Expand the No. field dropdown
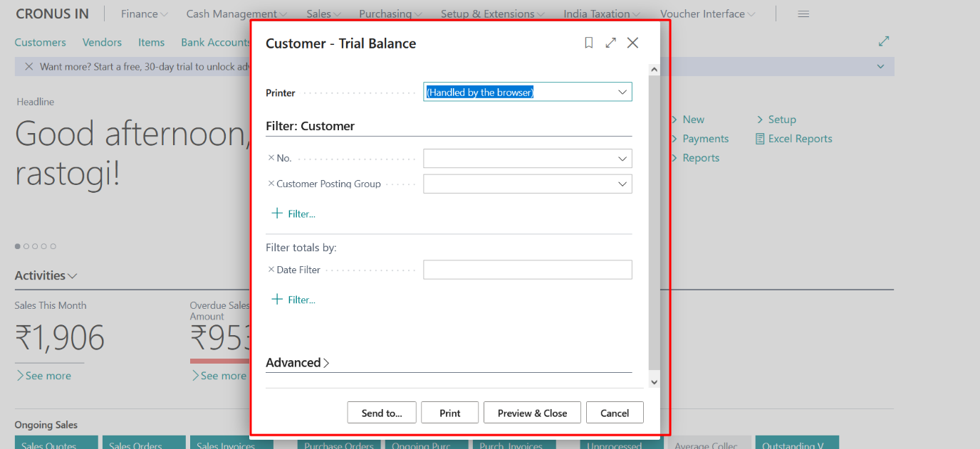980x449 pixels. [x=622, y=157]
